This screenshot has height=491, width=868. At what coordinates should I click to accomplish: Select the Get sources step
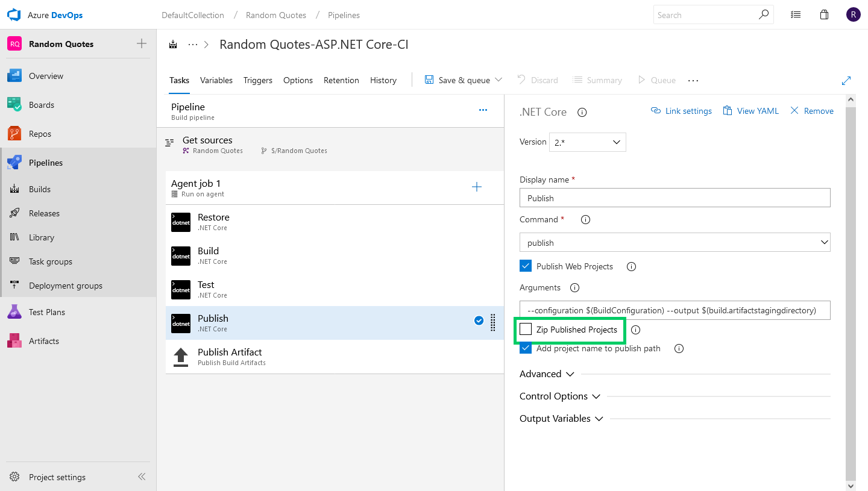click(x=330, y=145)
